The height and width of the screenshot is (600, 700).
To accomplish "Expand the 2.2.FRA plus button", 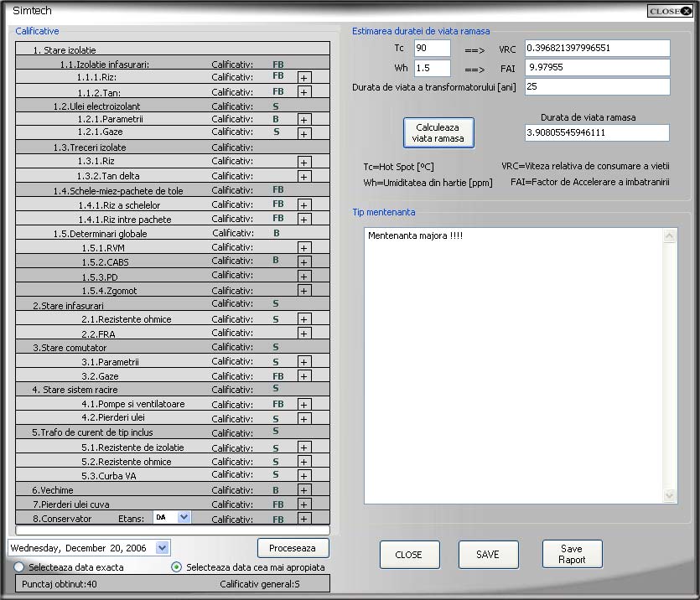I will tap(304, 334).
